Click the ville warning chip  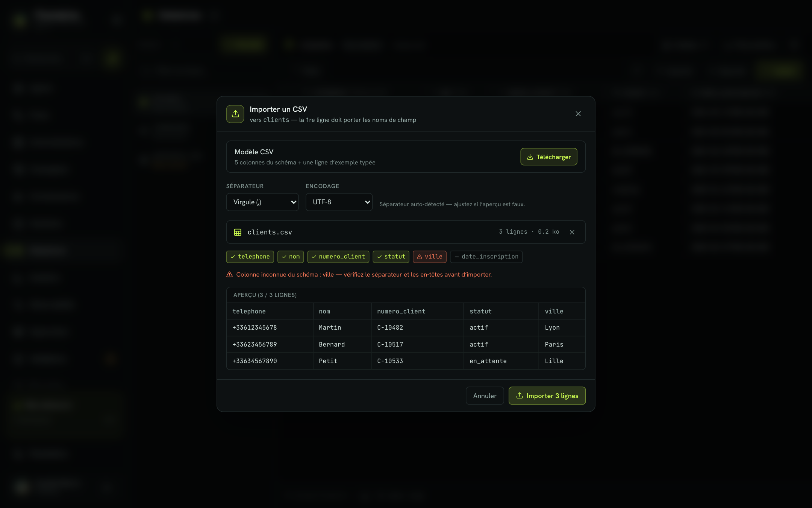(x=430, y=257)
